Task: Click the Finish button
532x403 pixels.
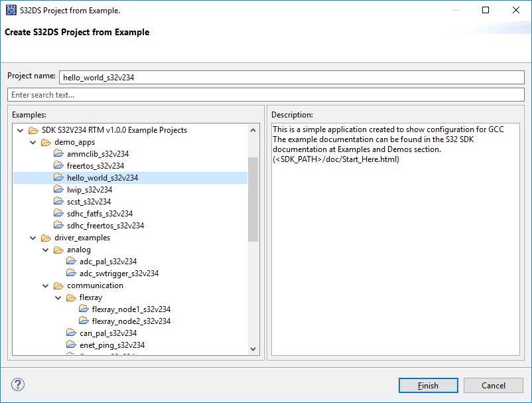Action: [x=428, y=385]
